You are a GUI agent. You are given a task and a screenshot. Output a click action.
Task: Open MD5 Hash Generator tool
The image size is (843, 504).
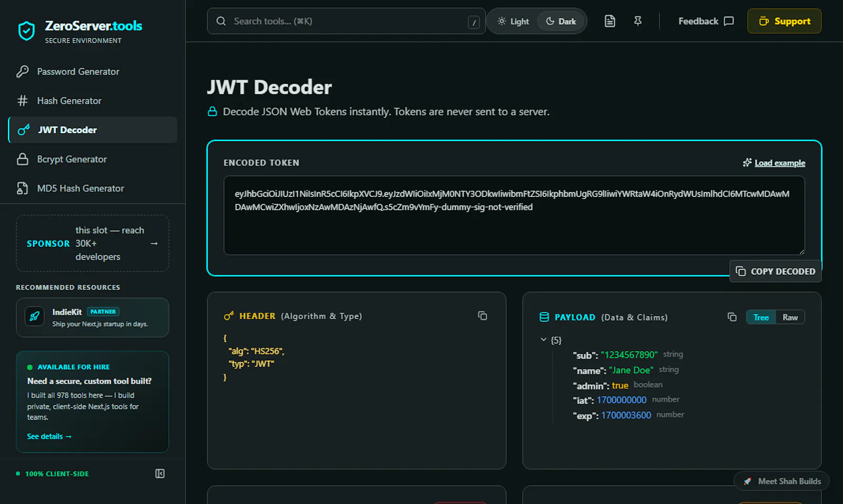click(x=93, y=188)
